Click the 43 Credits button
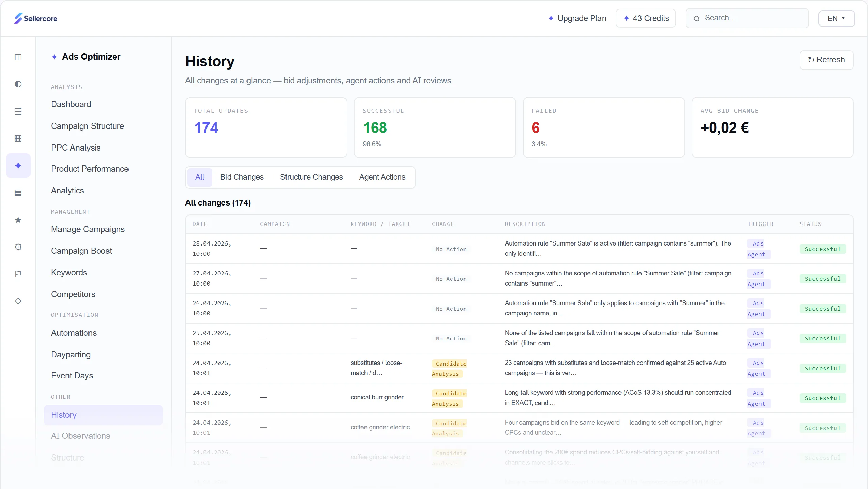868x489 pixels. pos(646,18)
